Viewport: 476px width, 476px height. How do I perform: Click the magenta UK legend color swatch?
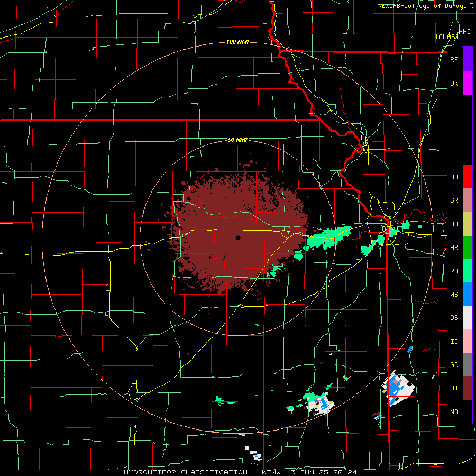(467, 83)
